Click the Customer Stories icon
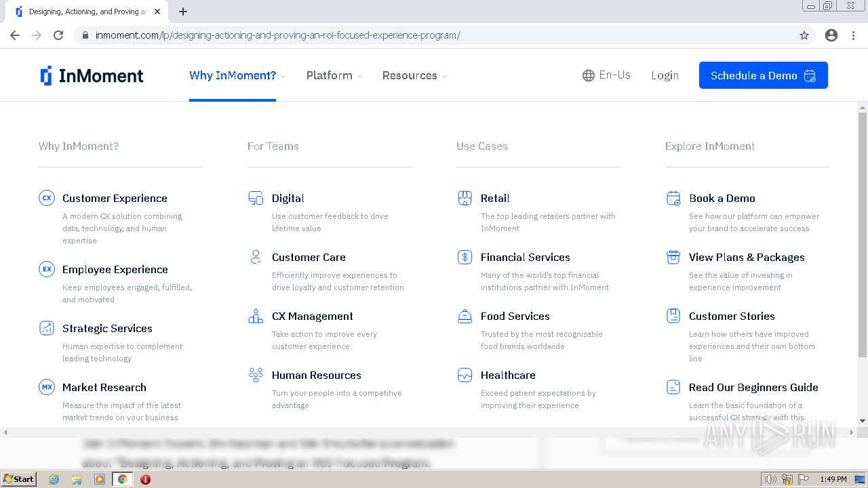The height and width of the screenshot is (488, 868). click(x=673, y=316)
